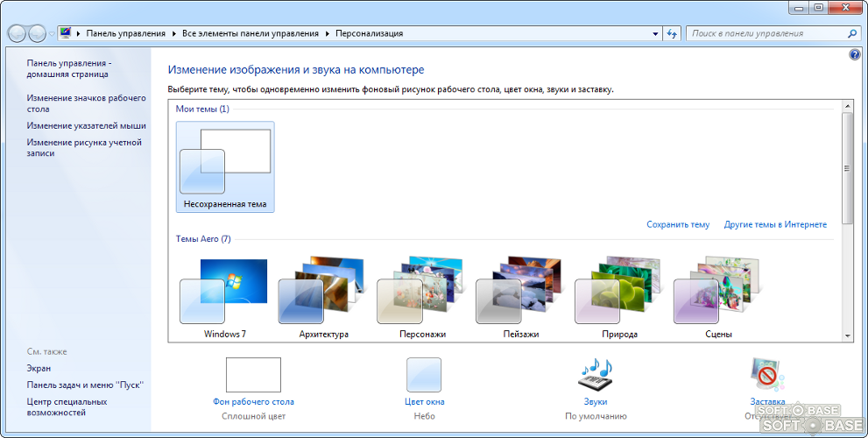Click the 'Изменение изображения и звука на компьютере' heading

tap(296, 70)
